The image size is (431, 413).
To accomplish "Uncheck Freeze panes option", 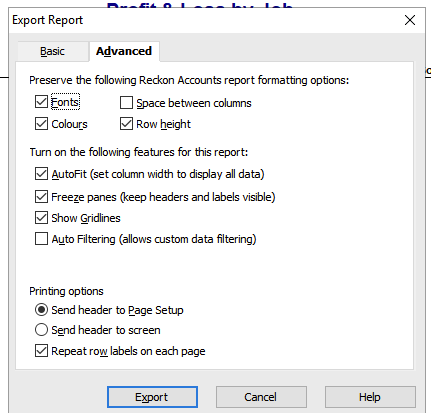I will (x=41, y=197).
